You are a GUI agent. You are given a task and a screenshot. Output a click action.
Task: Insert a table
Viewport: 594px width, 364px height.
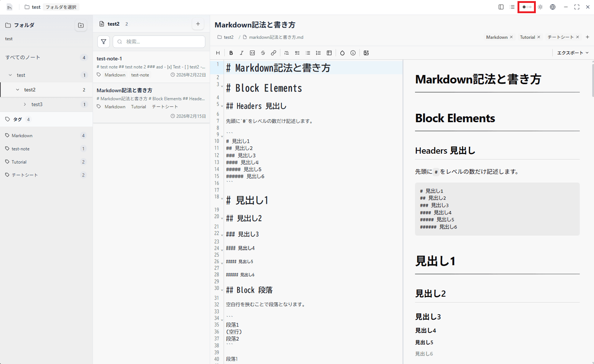[x=329, y=53]
